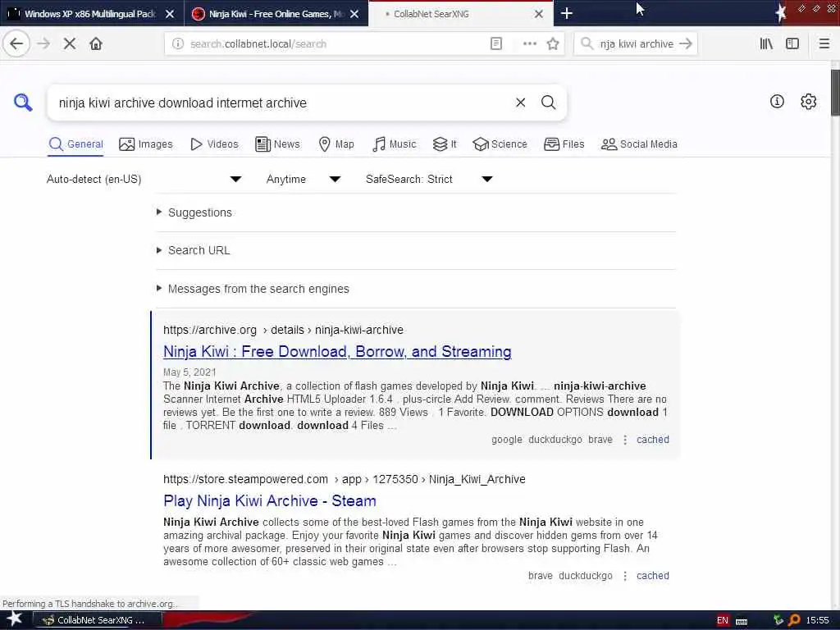
Task: Select the General search category
Action: [x=75, y=144]
